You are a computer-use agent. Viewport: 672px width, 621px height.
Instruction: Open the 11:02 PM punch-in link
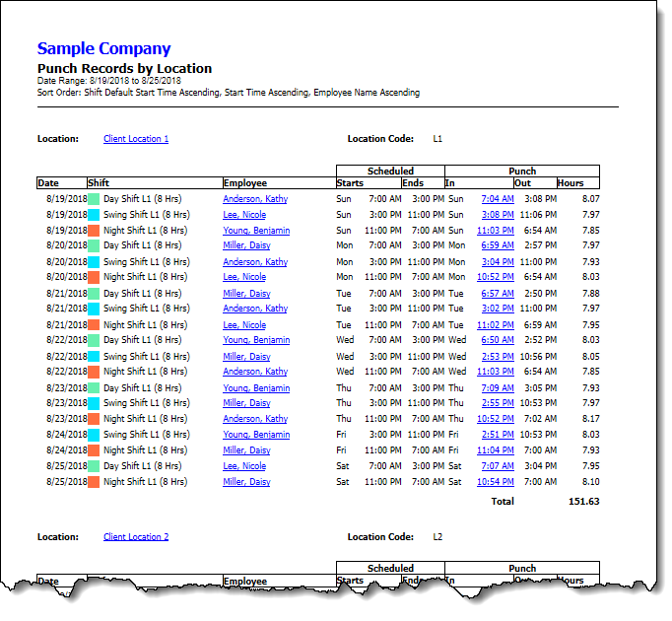[496, 324]
